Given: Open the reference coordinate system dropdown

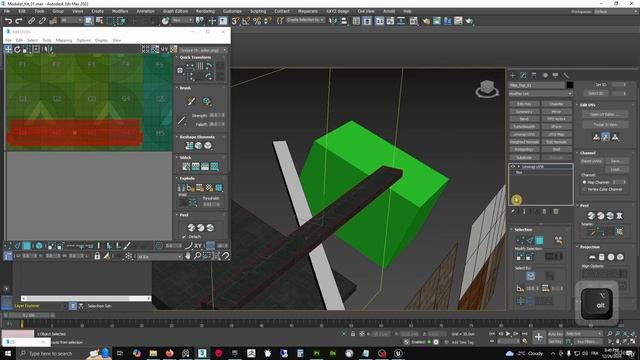Looking at the screenshot, I should coord(182,20).
